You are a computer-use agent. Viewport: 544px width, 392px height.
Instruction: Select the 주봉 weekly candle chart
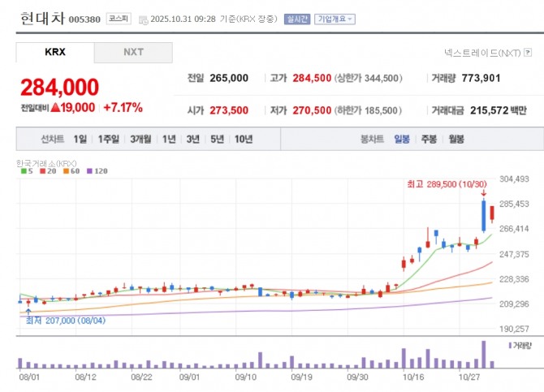[x=429, y=139]
